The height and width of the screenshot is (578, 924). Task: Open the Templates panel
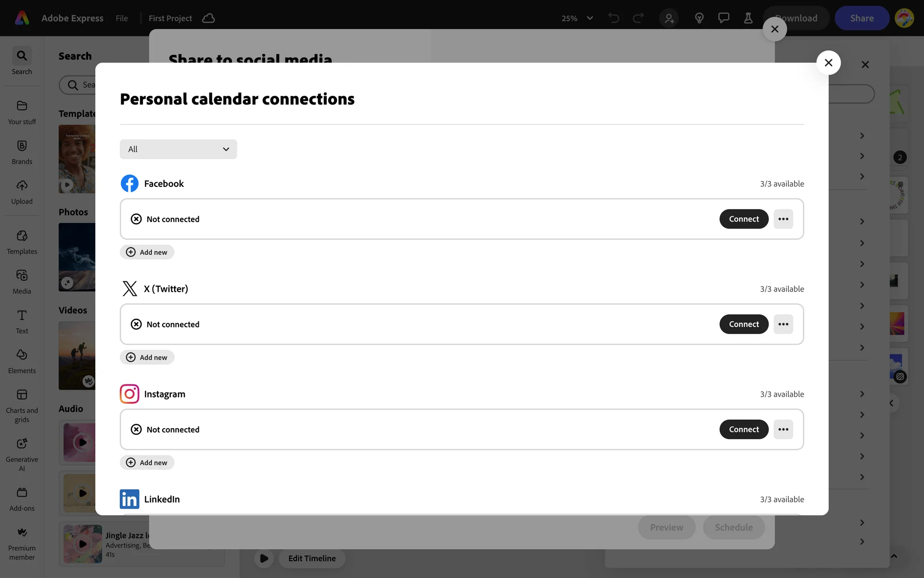(x=22, y=242)
